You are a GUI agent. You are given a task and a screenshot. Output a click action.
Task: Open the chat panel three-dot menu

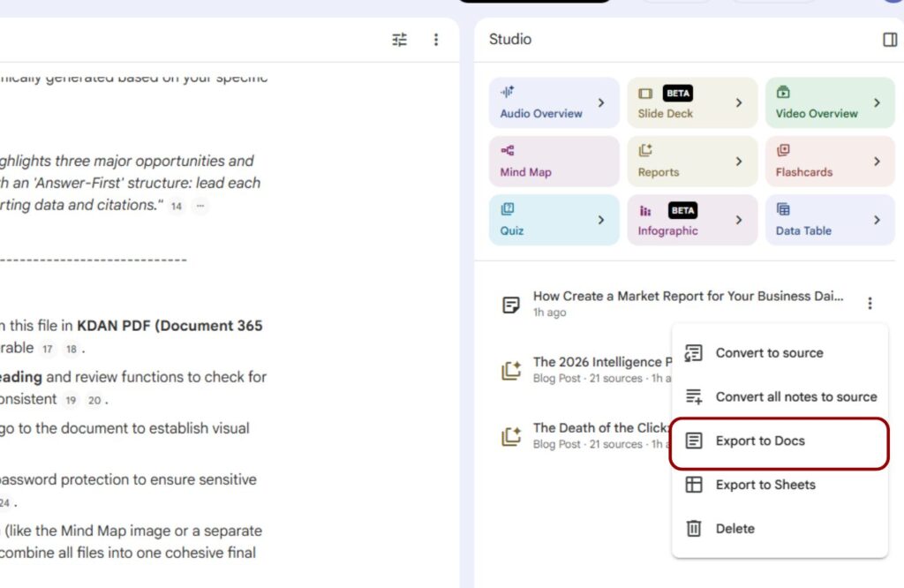(435, 40)
